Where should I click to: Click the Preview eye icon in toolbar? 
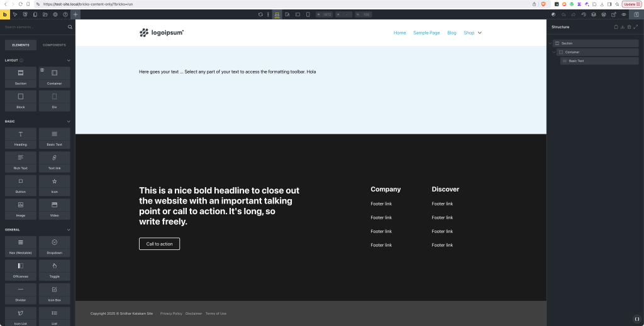tap(624, 14)
